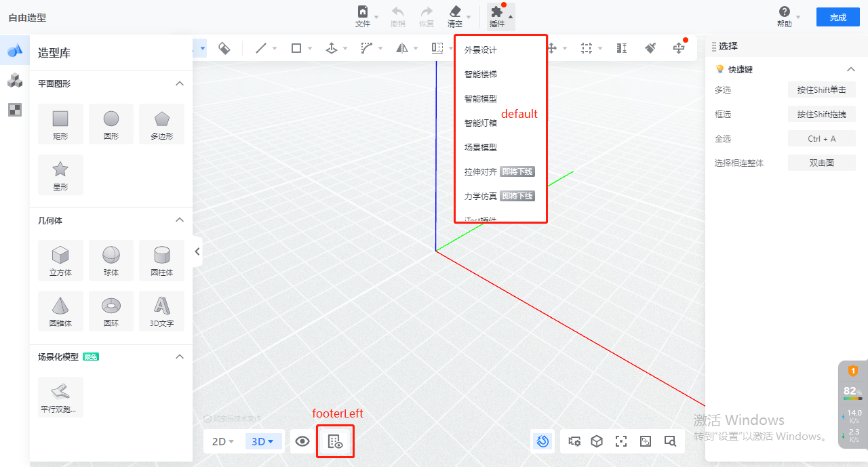Choose 智能楼梯 from plugin menu
The height and width of the screenshot is (467, 868).
[481, 75]
